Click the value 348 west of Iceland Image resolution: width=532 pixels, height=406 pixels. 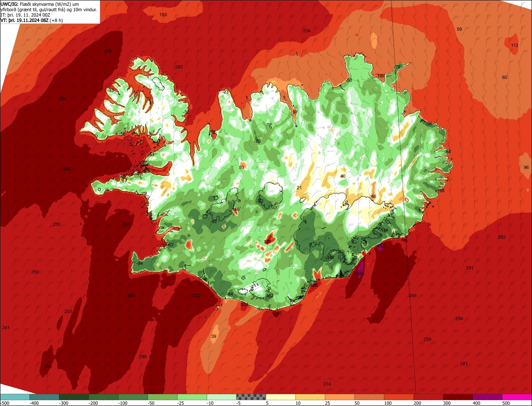point(67,169)
